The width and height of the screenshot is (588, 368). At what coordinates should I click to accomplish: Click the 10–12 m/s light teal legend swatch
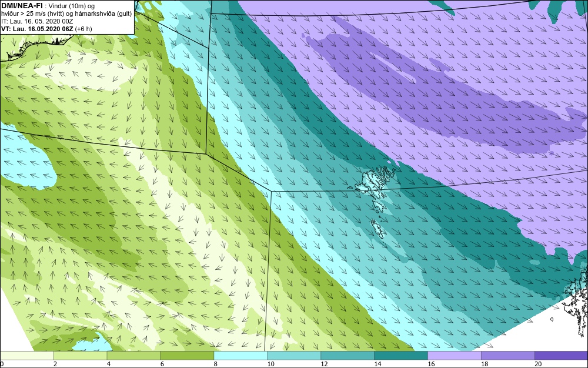294,356
